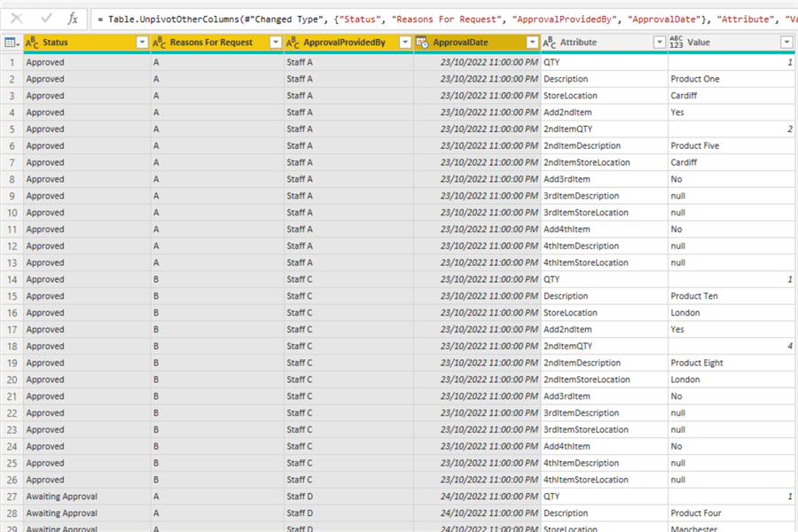This screenshot has height=532, width=798.
Task: Open the Attribute column filter dropdown
Action: 659,43
